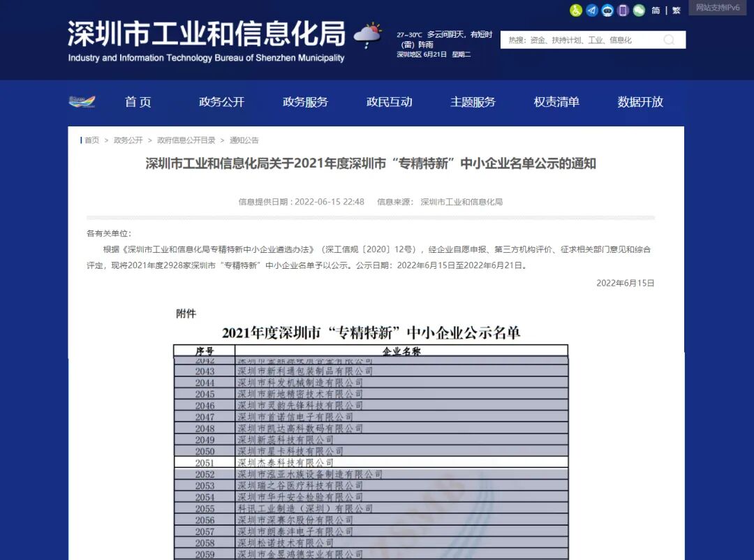Open the 数据开放 menu
The width and height of the screenshot is (754, 560).
[x=640, y=102]
